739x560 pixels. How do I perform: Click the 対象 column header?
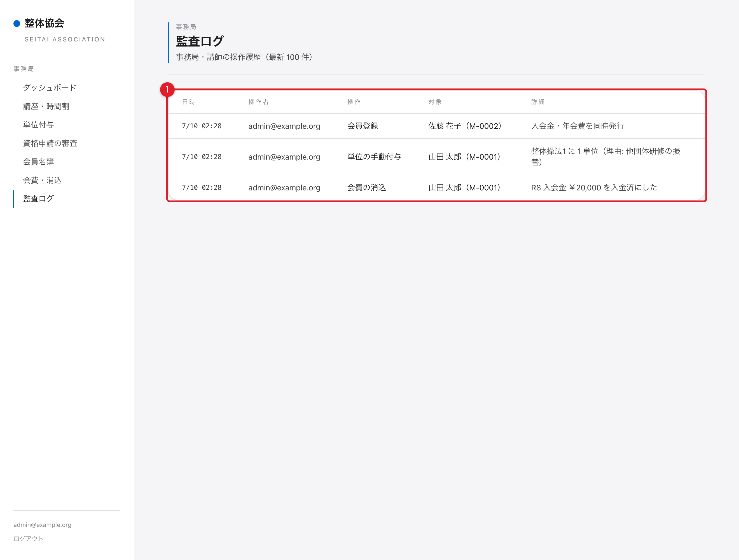coord(435,102)
